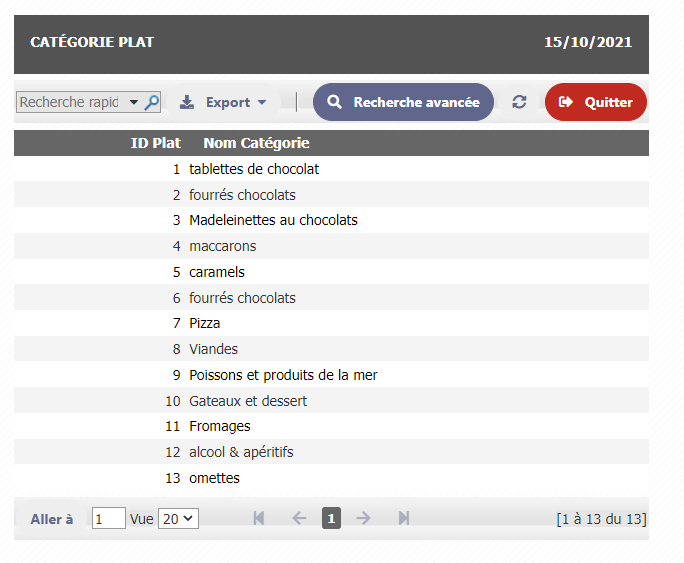Go to the previous page arrow

[299, 518]
